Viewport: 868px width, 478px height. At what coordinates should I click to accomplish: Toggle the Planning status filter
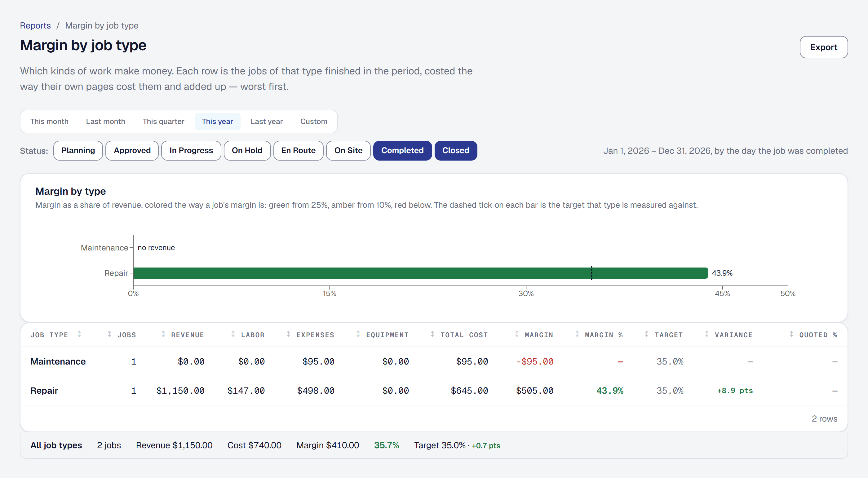coord(78,151)
